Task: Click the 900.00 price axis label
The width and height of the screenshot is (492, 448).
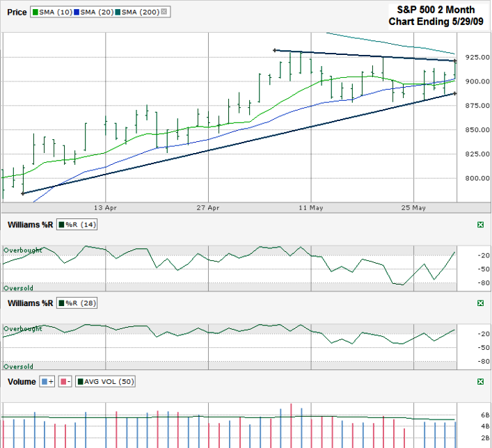Action: pos(477,81)
